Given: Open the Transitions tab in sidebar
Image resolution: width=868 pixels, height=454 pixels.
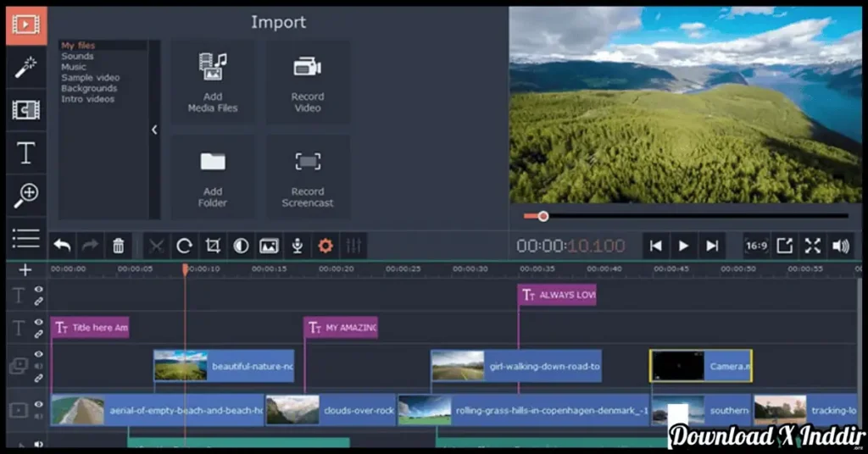Looking at the screenshot, I should [26, 110].
